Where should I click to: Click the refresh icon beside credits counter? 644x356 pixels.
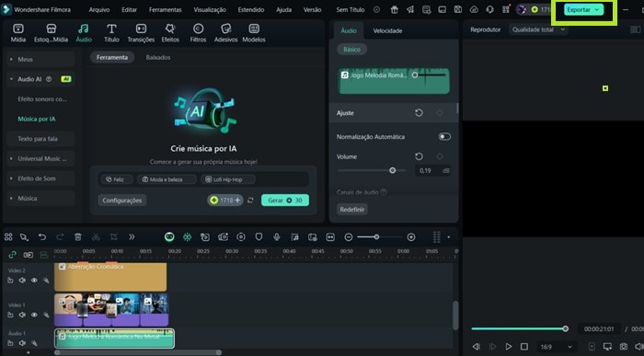click(250, 201)
